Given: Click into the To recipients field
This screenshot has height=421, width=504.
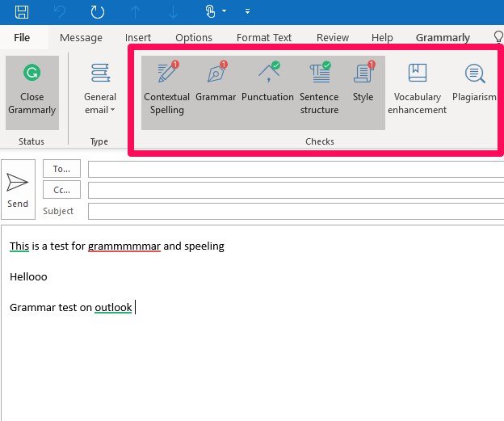Looking at the screenshot, I should click(x=296, y=169).
